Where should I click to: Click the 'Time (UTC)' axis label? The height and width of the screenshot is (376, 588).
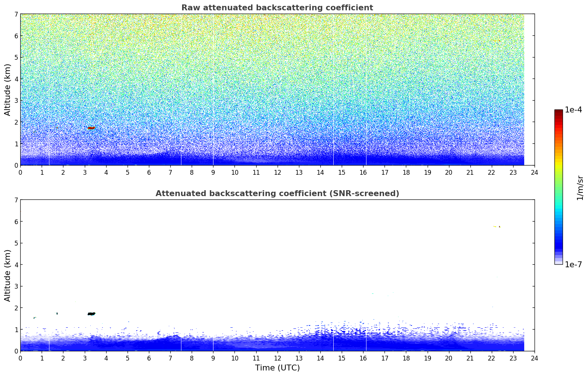pyautogui.click(x=277, y=368)
